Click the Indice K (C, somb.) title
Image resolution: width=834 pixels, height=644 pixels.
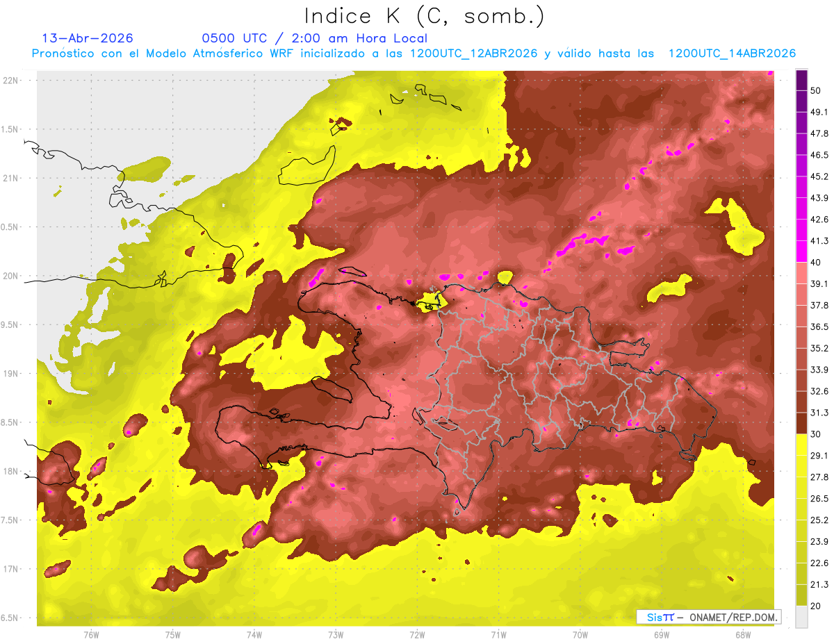tap(424, 17)
